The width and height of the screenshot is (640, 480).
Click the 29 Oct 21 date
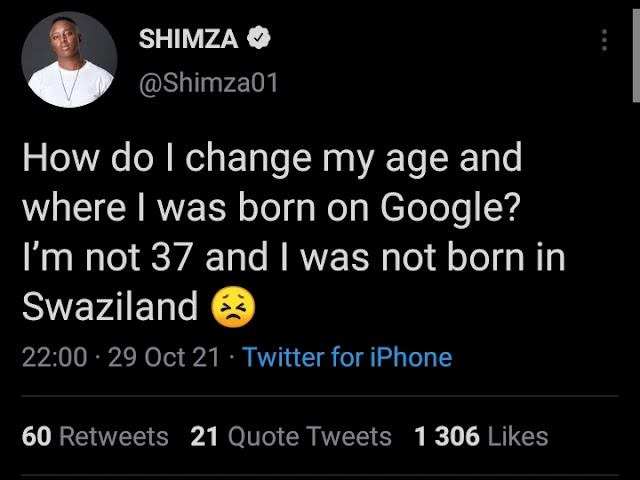(164, 357)
